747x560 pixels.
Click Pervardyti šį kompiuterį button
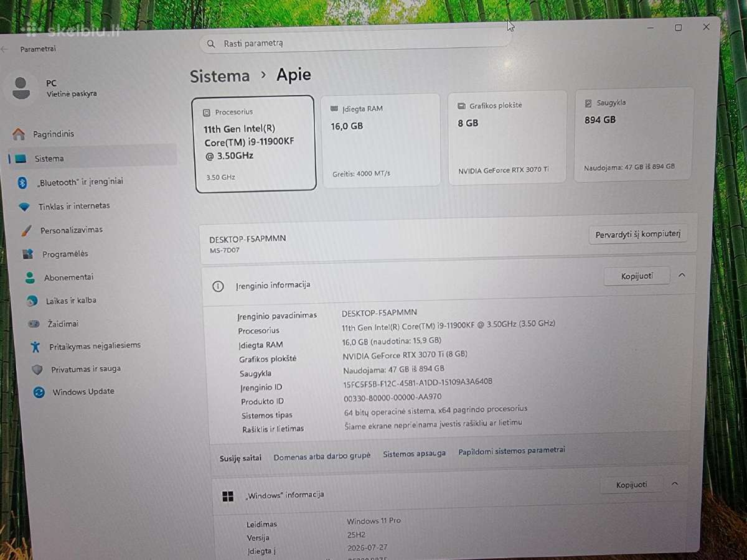[638, 234]
